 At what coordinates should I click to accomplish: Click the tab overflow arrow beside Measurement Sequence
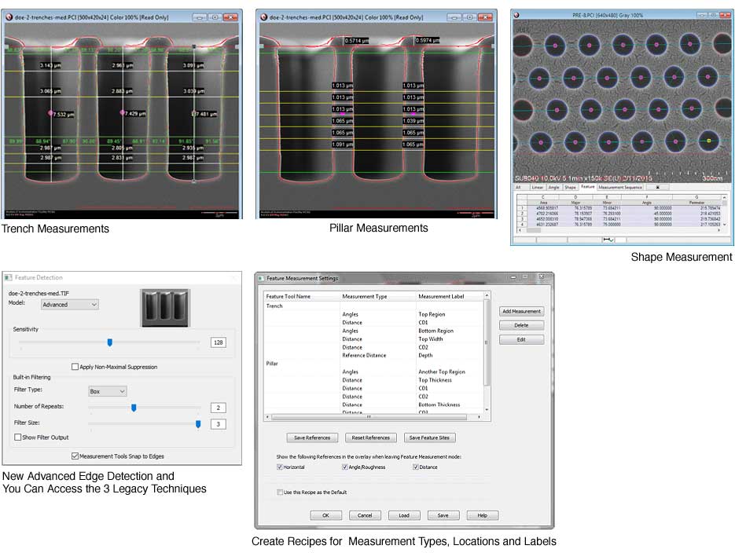tap(657, 188)
